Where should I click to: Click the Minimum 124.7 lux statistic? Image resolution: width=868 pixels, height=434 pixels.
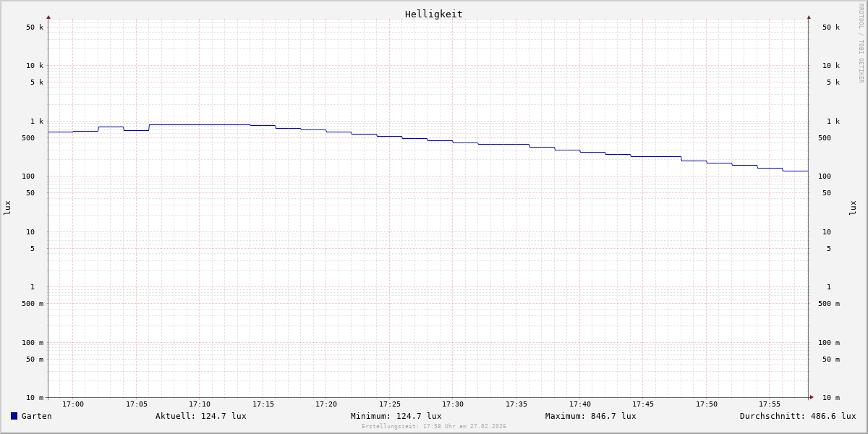point(396,416)
